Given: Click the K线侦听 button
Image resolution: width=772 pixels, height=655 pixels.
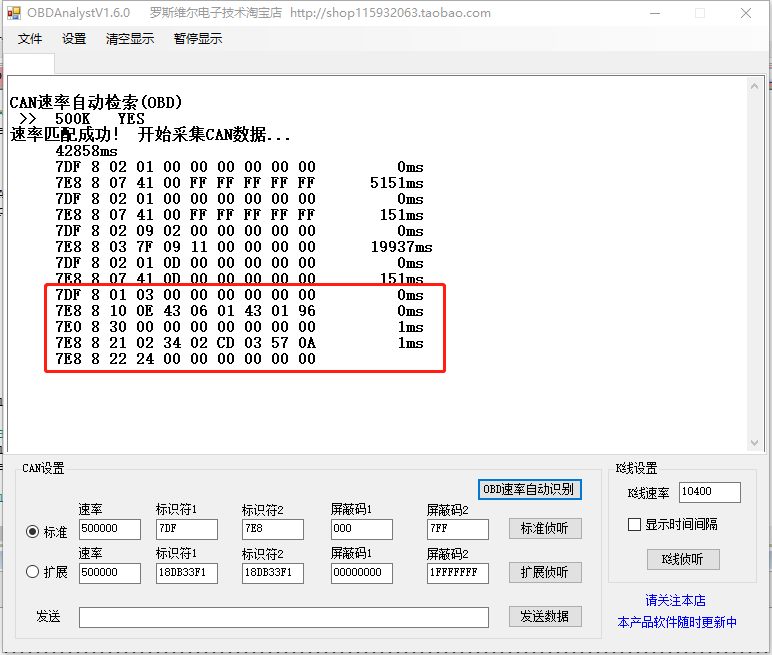Looking at the screenshot, I should pyautogui.click(x=683, y=559).
